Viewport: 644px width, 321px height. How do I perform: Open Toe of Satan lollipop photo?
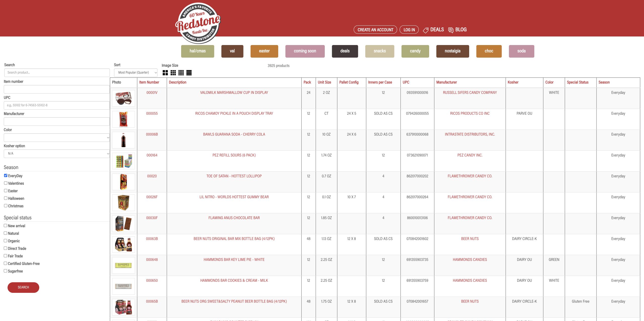coord(123,182)
